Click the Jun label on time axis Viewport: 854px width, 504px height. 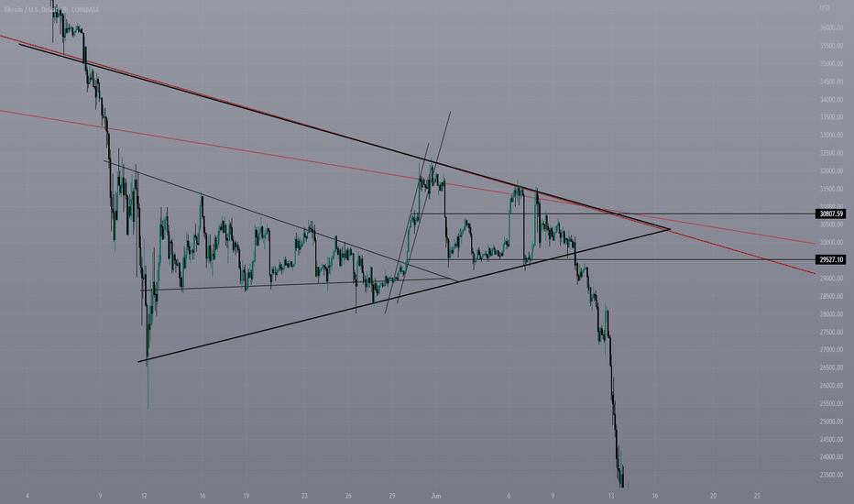pos(435,496)
